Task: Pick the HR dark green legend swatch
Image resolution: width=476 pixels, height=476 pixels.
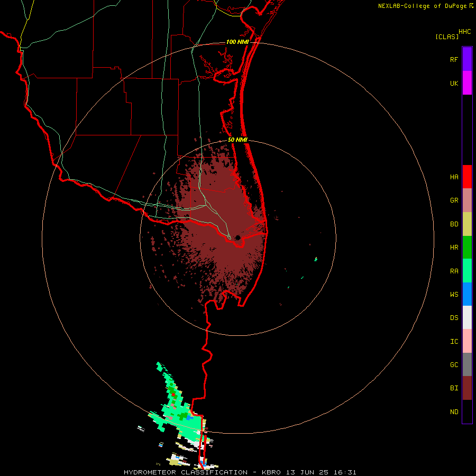Action: click(467, 248)
